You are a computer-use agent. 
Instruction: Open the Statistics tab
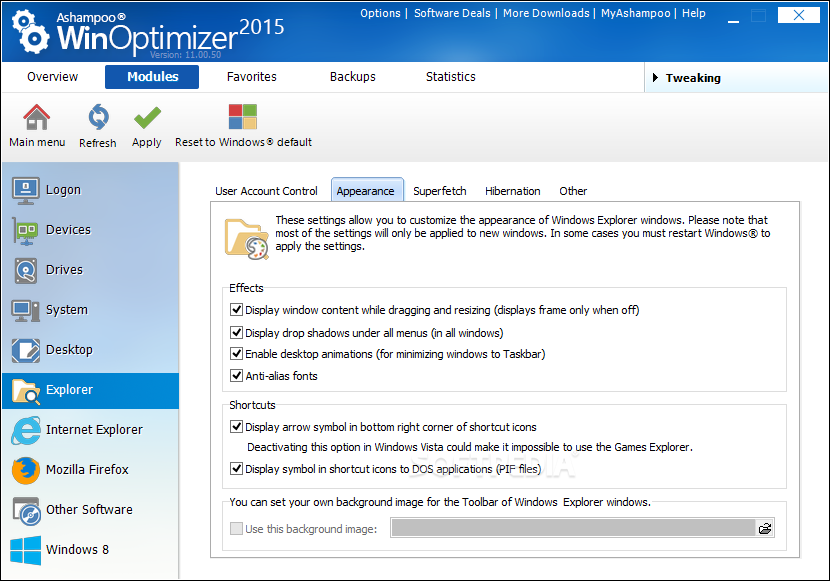coord(450,77)
